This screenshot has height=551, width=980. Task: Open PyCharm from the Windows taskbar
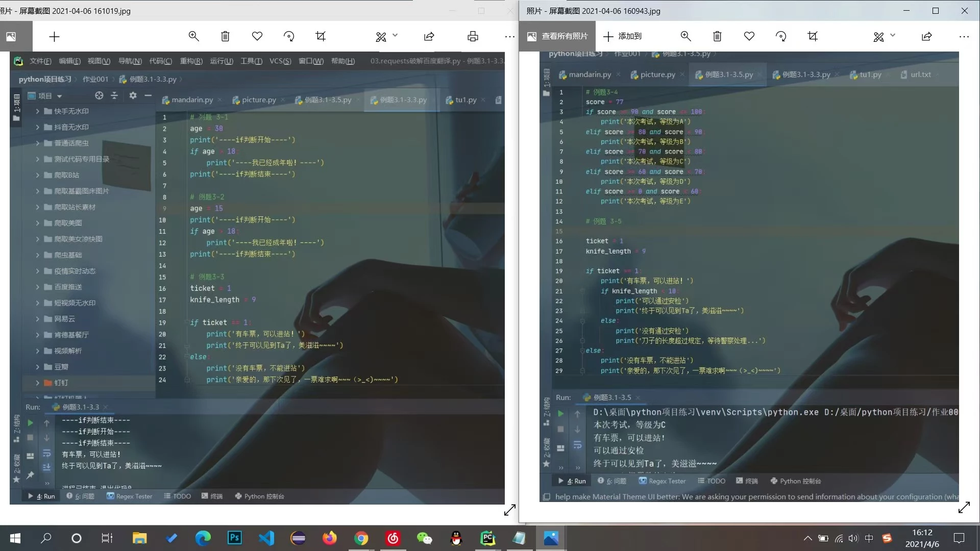[487, 538]
